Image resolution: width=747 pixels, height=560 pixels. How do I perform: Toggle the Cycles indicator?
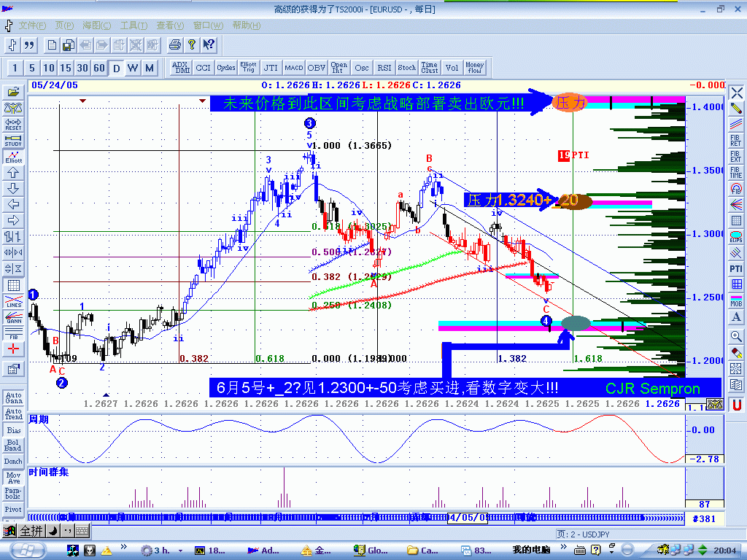pyautogui.click(x=226, y=68)
